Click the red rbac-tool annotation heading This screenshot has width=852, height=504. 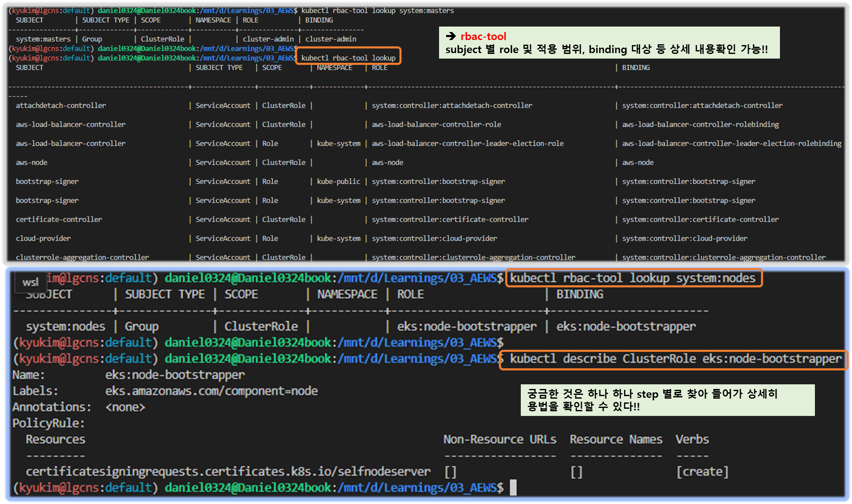(x=483, y=36)
